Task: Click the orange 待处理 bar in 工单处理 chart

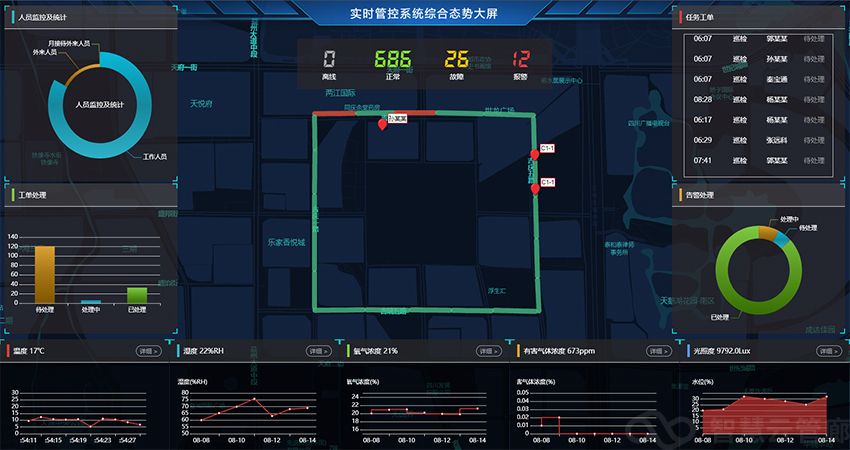Action: click(x=44, y=275)
